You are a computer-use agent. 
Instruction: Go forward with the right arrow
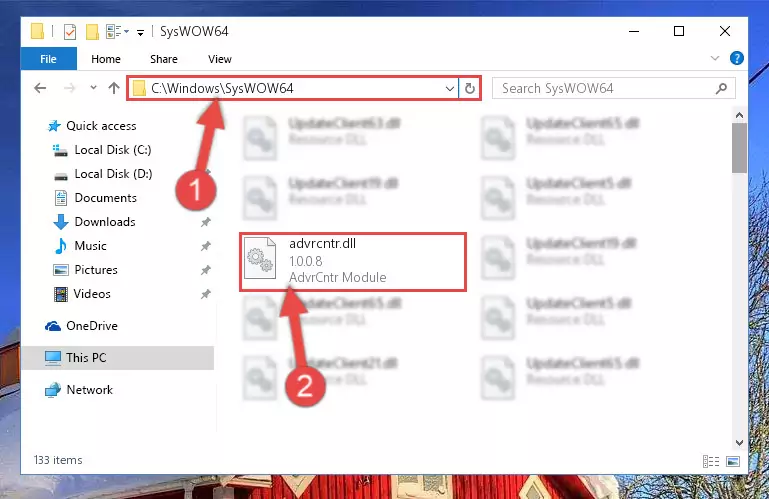(x=70, y=88)
